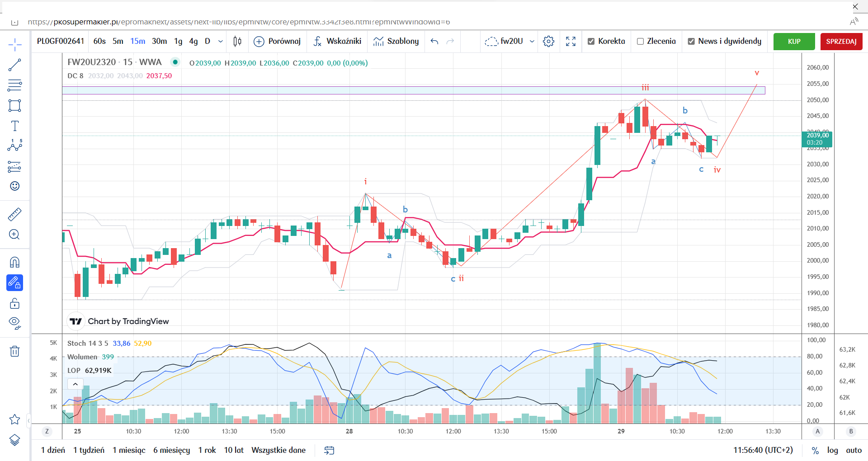The height and width of the screenshot is (461, 868).
Task: Show Wszystkie dane full range
Action: (278, 450)
